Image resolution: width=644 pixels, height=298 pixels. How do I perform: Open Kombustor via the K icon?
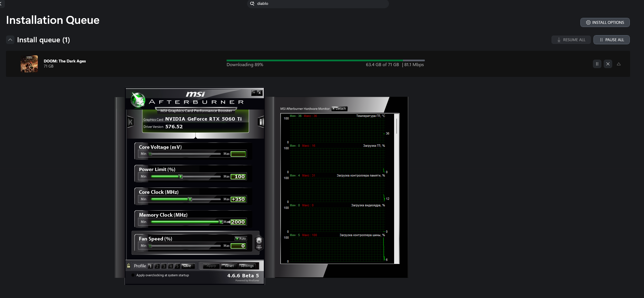click(130, 122)
